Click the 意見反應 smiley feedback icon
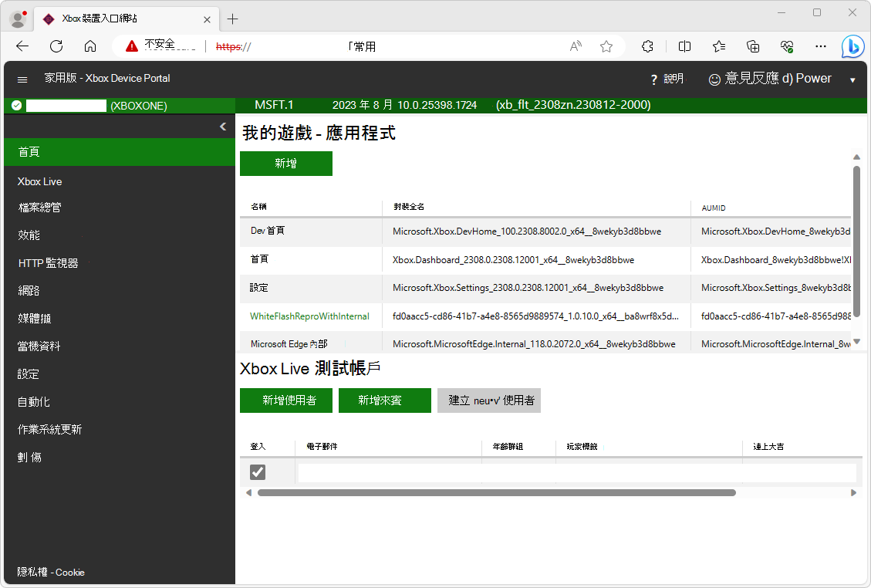Image resolution: width=871 pixels, height=588 pixels. [714, 79]
